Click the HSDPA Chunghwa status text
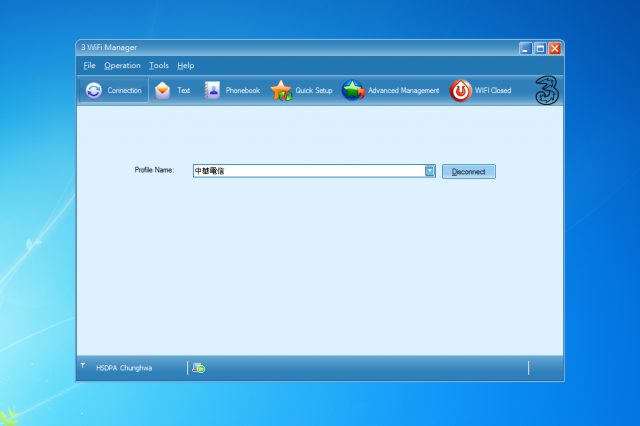640x426 pixels. click(124, 368)
